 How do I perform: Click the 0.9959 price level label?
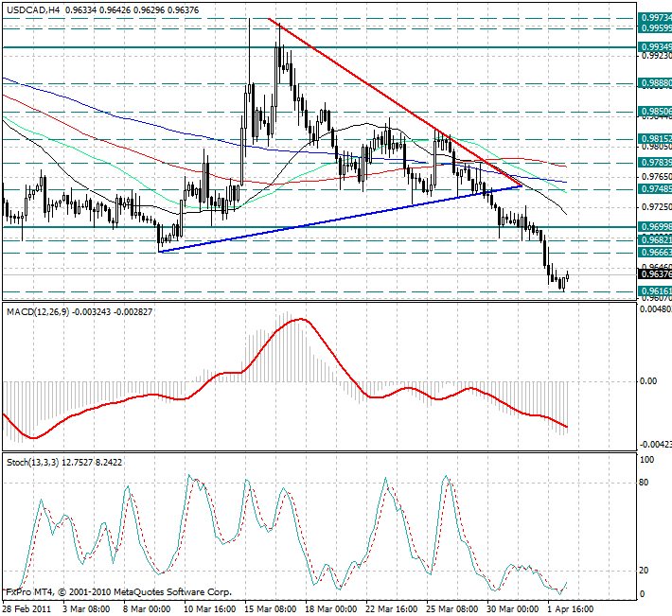(655, 27)
